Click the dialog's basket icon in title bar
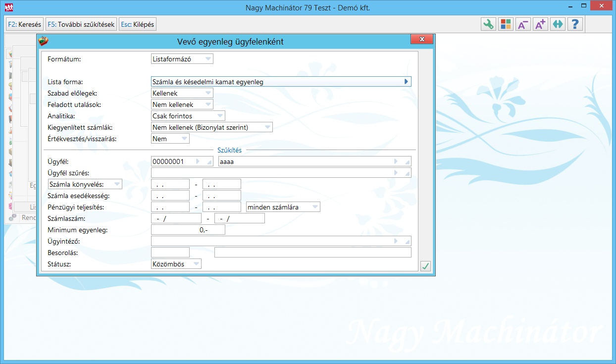 coord(44,41)
